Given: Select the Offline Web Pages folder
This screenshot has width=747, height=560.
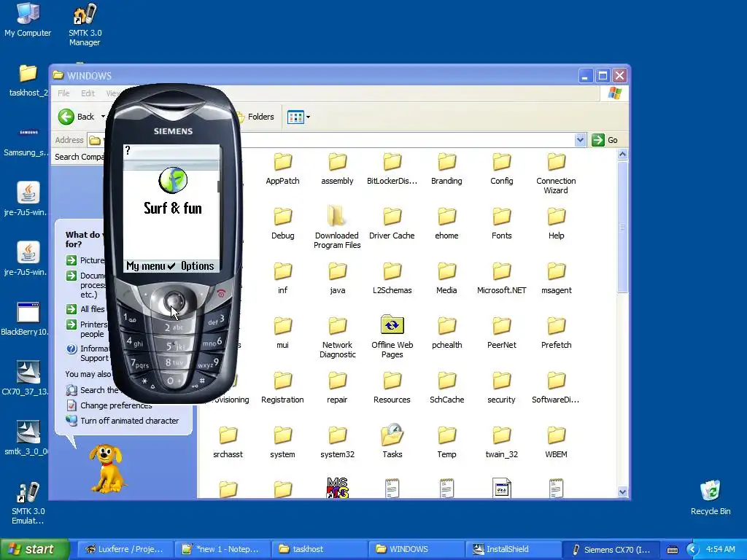Looking at the screenshot, I should tap(392, 337).
